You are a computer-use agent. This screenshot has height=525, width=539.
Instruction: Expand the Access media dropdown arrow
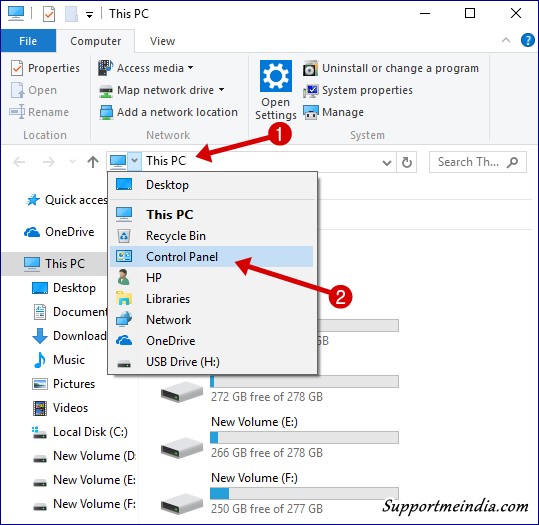coord(190,68)
